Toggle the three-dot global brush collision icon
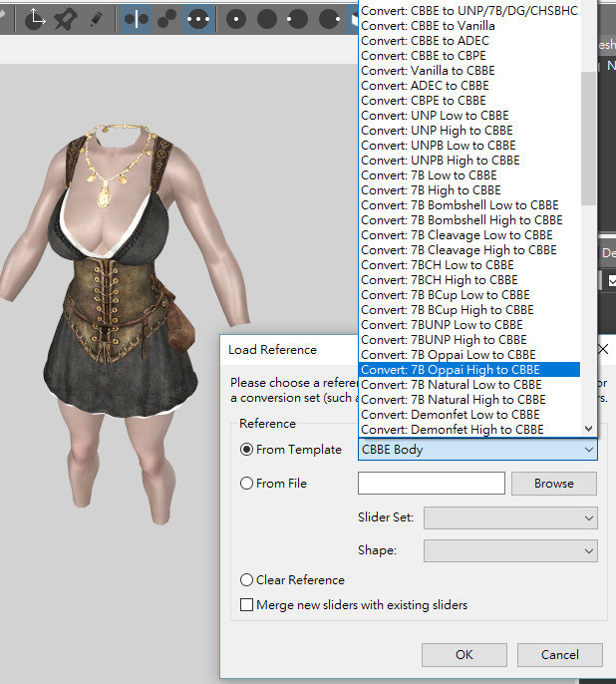Viewport: 616px width, 684px height. [x=198, y=19]
